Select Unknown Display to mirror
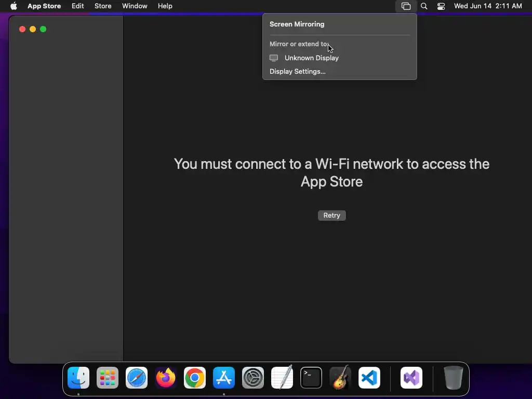The width and height of the screenshot is (532, 399). [339, 58]
